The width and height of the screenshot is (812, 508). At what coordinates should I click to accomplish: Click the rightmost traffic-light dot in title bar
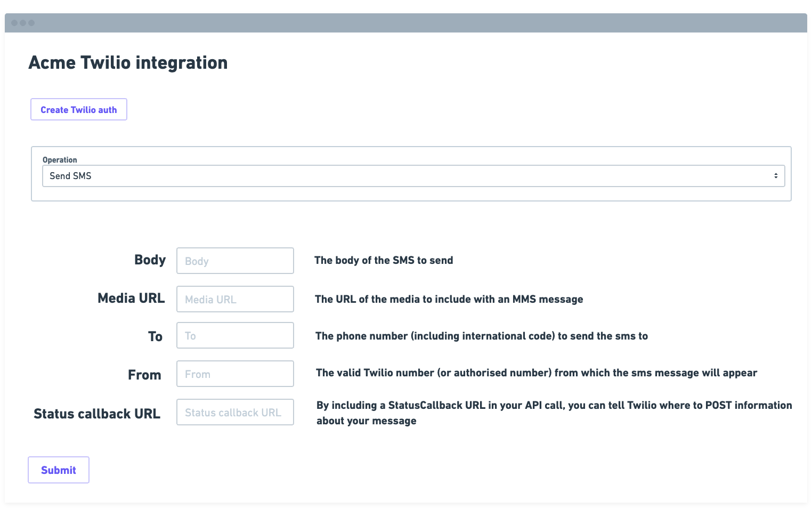(x=31, y=22)
